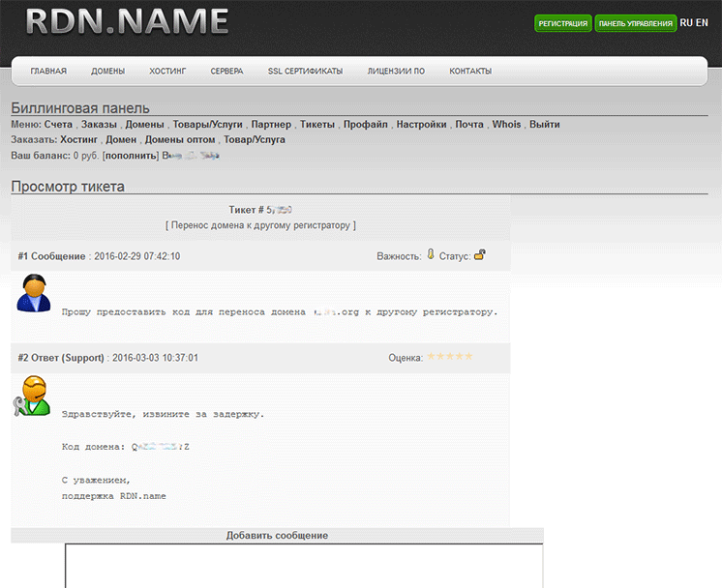This screenshot has width=722, height=588.
Task: Click Выйти to log out
Action: click(545, 124)
